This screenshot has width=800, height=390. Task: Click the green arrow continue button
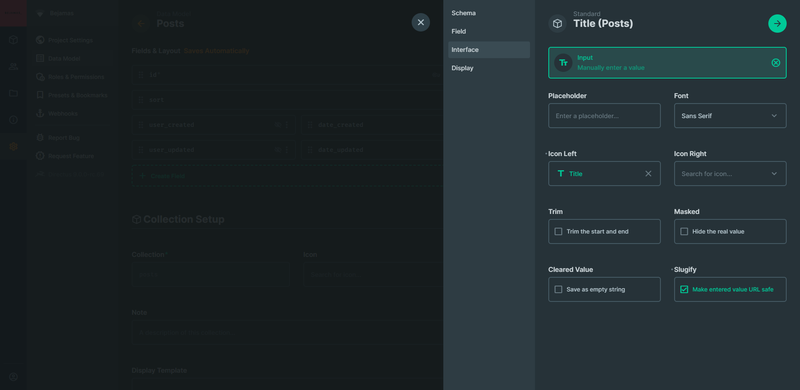coord(777,23)
